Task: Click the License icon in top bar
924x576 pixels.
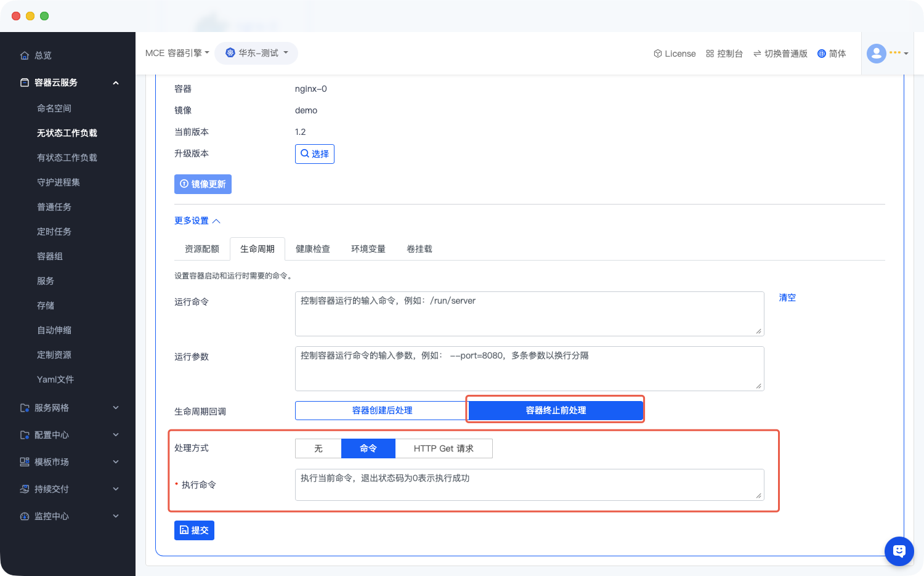Action: pyautogui.click(x=658, y=54)
